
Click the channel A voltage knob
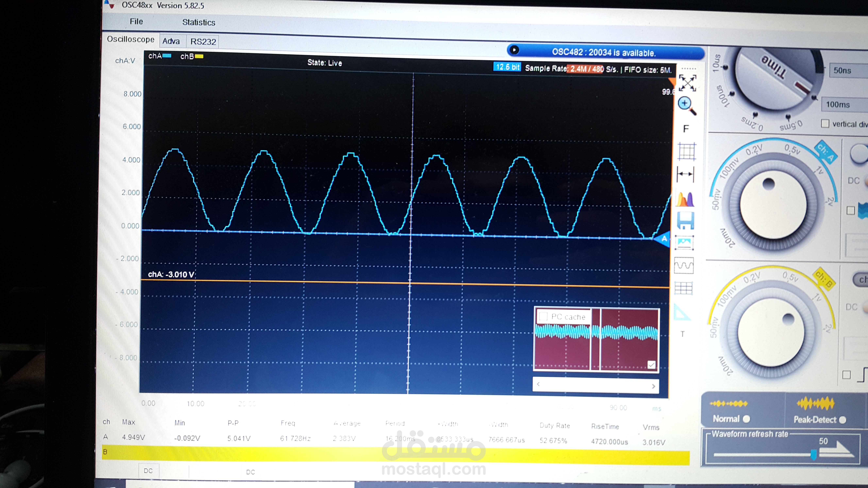pos(773,204)
